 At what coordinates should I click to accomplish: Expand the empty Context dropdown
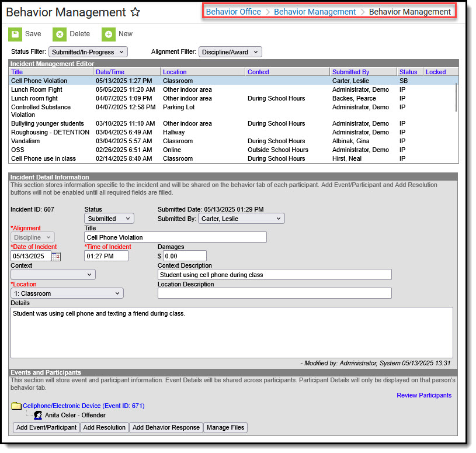53,275
